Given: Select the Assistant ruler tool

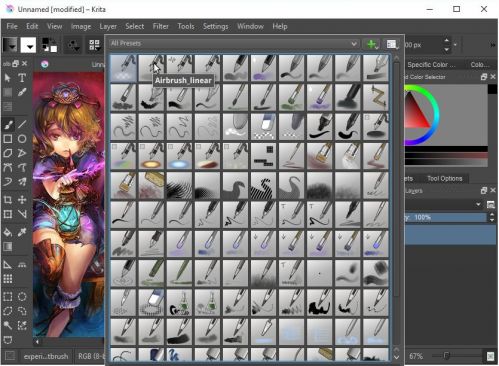Looking at the screenshot, I should tap(8, 265).
